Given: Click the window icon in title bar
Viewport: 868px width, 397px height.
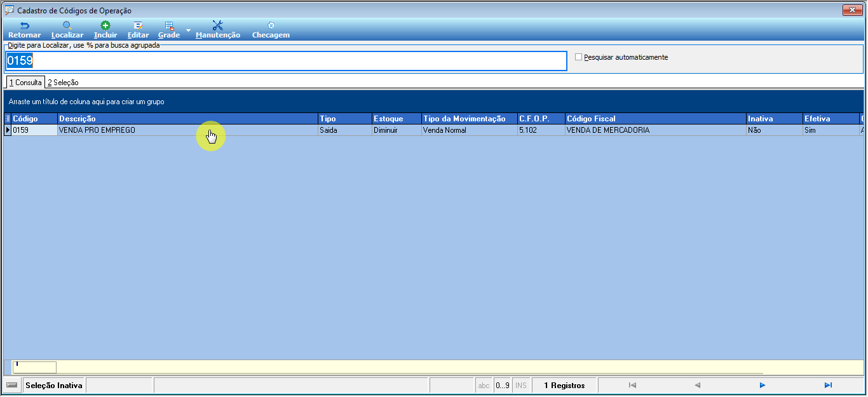Looking at the screenshot, I should [10, 10].
